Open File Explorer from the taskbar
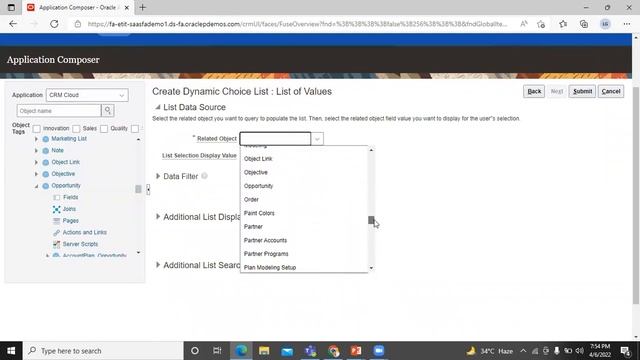640x360 pixels. [x=264, y=351]
